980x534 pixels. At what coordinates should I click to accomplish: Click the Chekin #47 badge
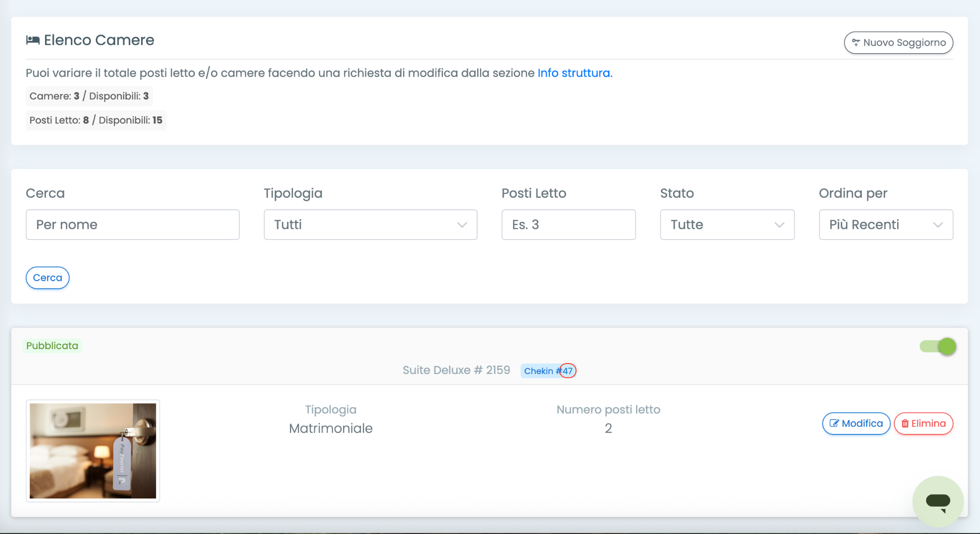[548, 371]
